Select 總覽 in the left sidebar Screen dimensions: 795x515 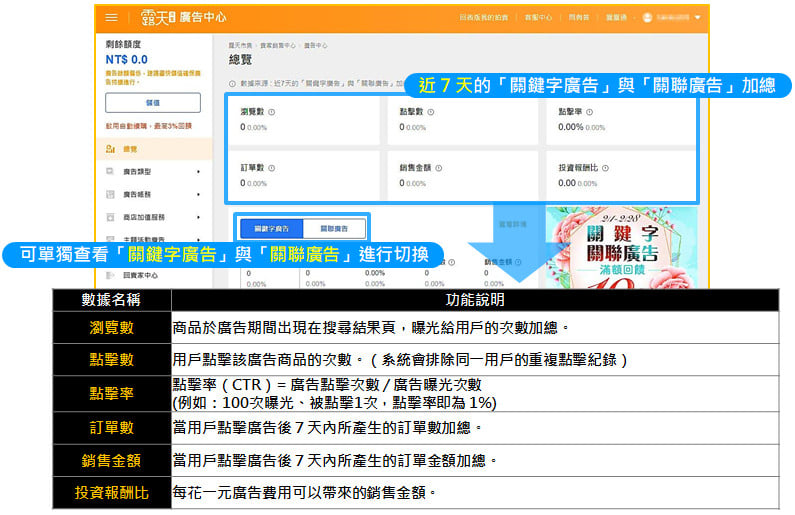(130, 149)
